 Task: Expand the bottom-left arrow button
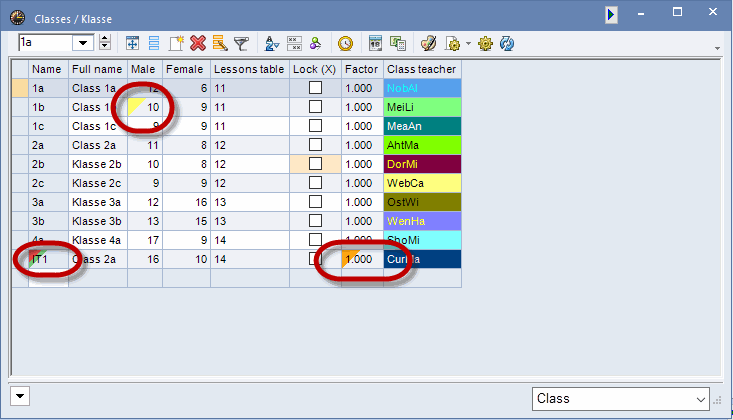20,396
